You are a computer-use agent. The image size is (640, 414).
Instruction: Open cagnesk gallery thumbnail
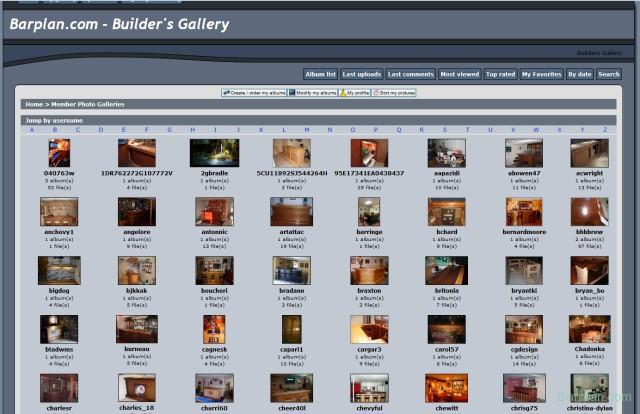[x=214, y=329]
